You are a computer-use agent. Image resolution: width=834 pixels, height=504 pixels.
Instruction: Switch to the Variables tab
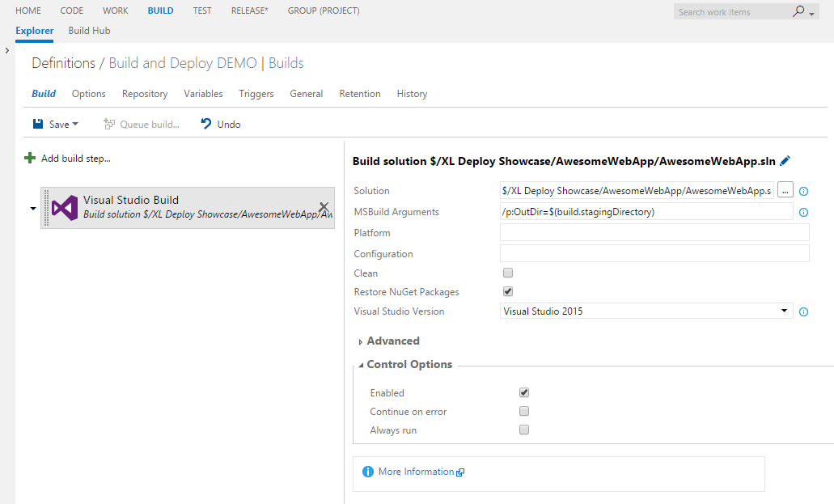coord(203,94)
